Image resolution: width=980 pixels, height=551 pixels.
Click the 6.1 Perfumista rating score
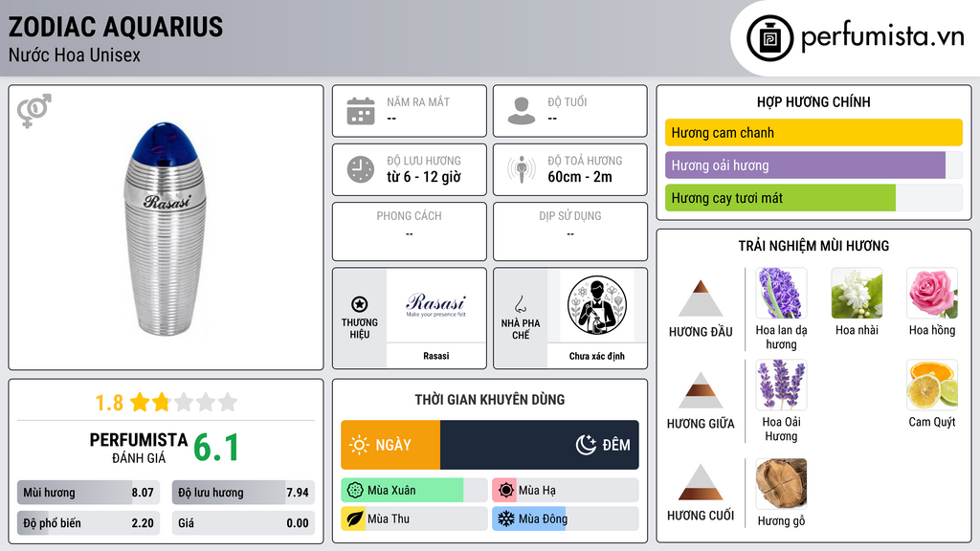coord(216,448)
